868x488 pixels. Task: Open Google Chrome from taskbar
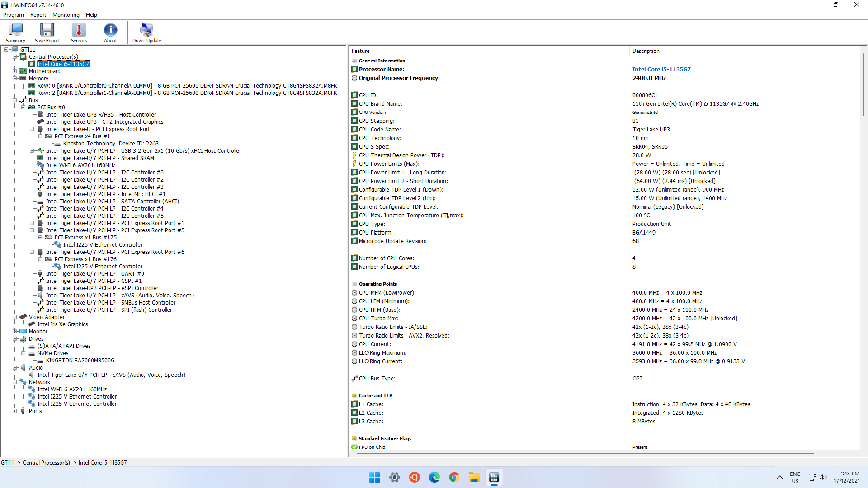pos(454,477)
